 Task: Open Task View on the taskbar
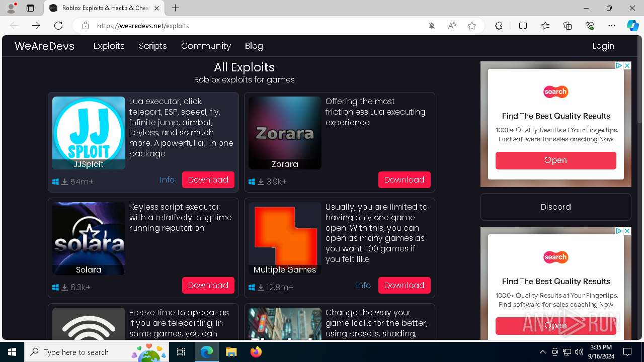(181, 352)
